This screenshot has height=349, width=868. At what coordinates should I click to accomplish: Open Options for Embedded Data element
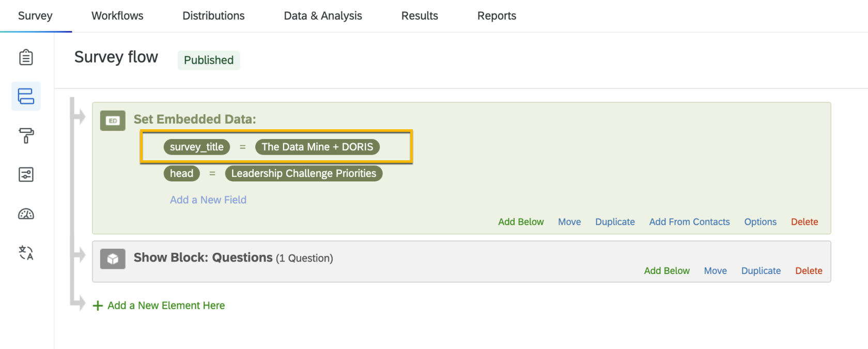(760, 222)
